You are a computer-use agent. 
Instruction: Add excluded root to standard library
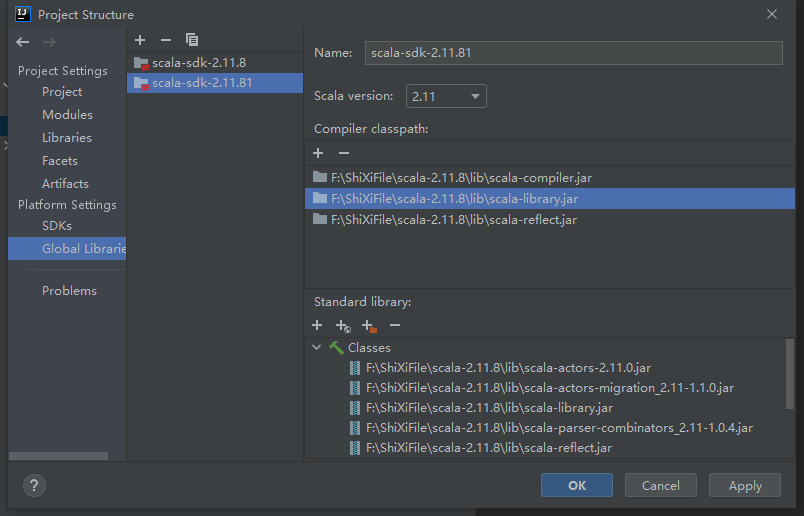369,326
